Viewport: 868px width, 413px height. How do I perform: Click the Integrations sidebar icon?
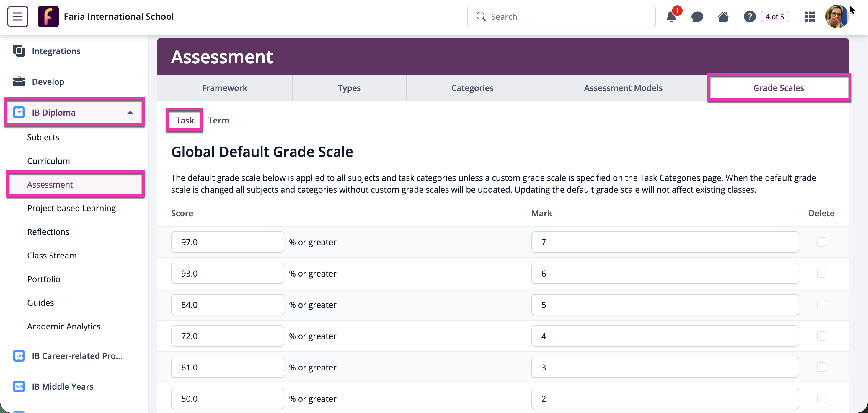[x=19, y=51]
